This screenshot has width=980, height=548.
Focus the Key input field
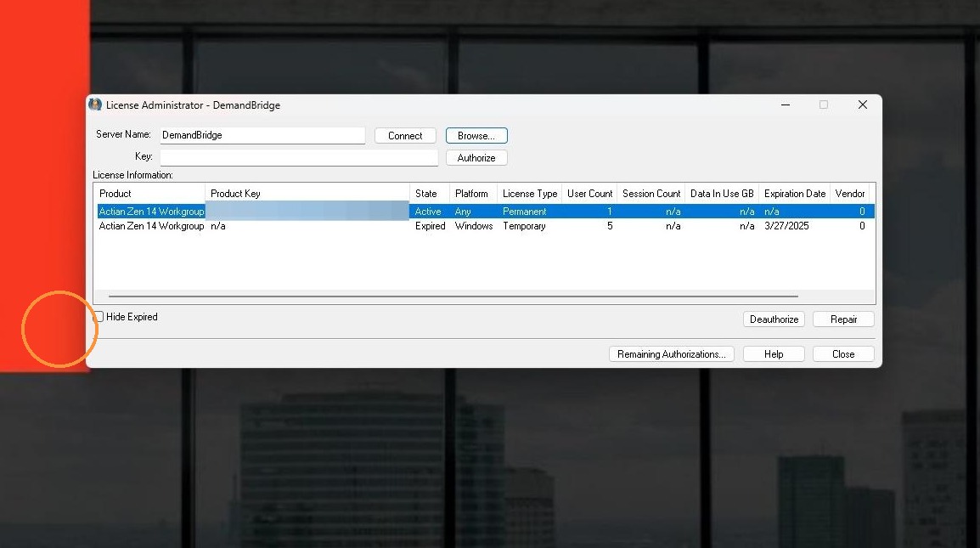(x=299, y=158)
